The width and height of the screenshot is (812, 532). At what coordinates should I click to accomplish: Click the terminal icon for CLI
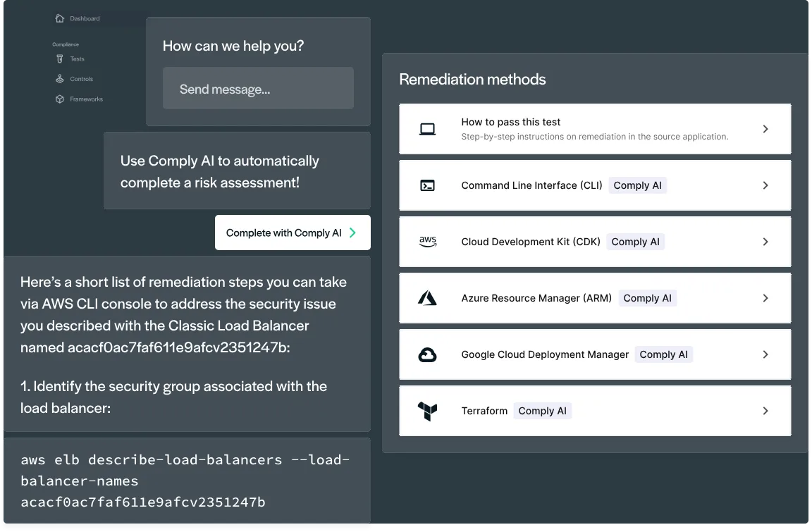[x=427, y=185]
